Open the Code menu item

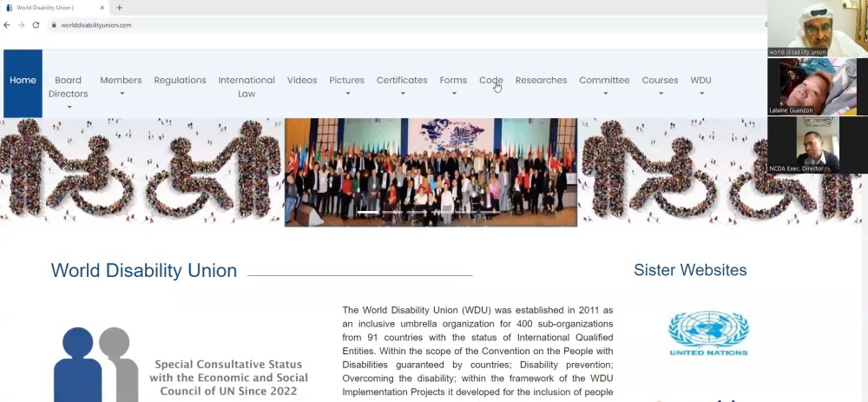coord(491,80)
